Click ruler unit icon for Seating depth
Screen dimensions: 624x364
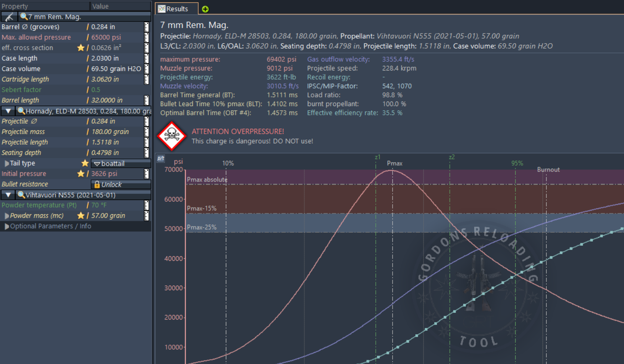coord(147,153)
